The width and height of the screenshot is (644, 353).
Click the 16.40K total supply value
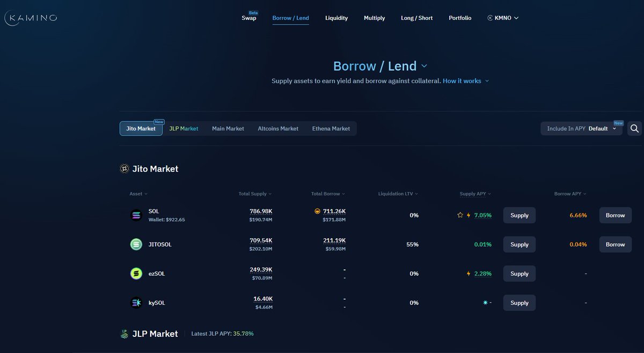click(x=263, y=299)
